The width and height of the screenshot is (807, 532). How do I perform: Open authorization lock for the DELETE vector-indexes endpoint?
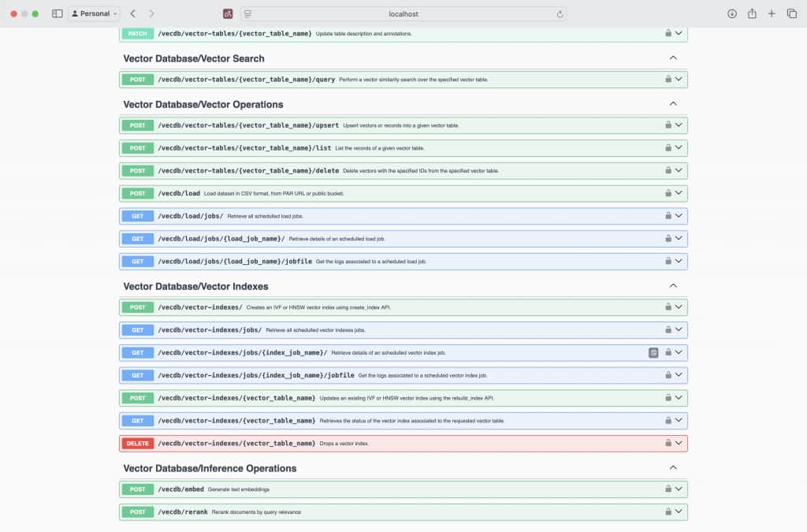click(x=669, y=443)
